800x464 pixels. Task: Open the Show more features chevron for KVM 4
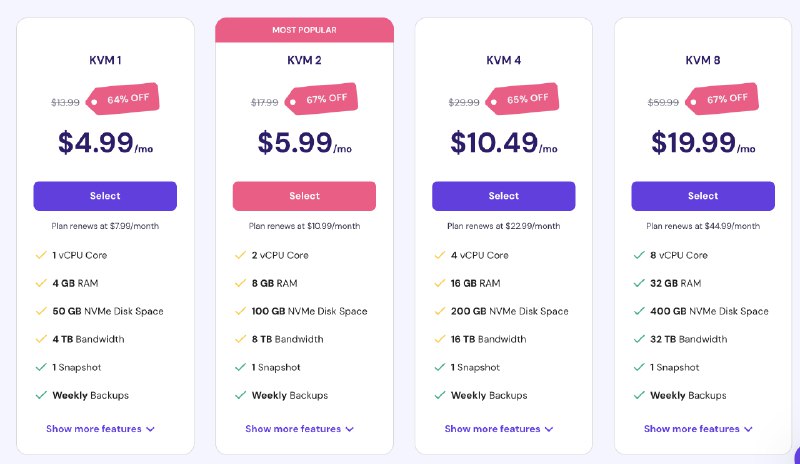coord(549,429)
